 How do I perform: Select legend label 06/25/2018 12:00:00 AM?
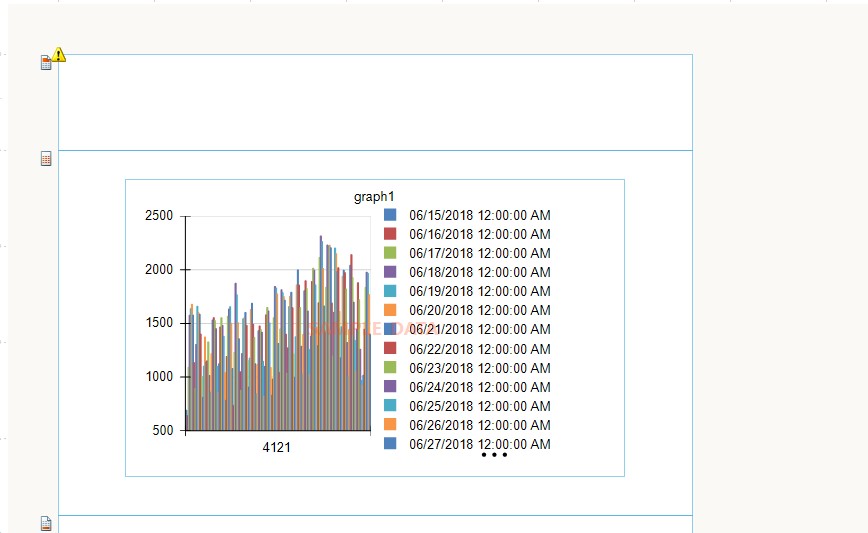click(480, 406)
